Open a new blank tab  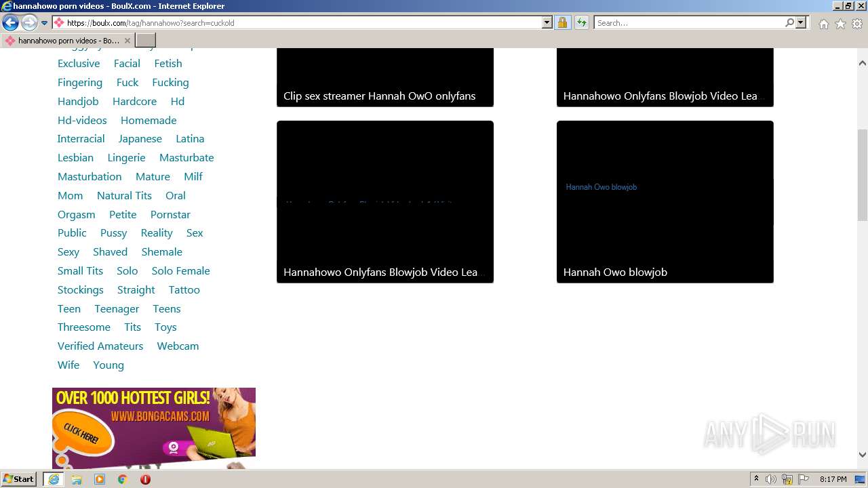coord(146,41)
